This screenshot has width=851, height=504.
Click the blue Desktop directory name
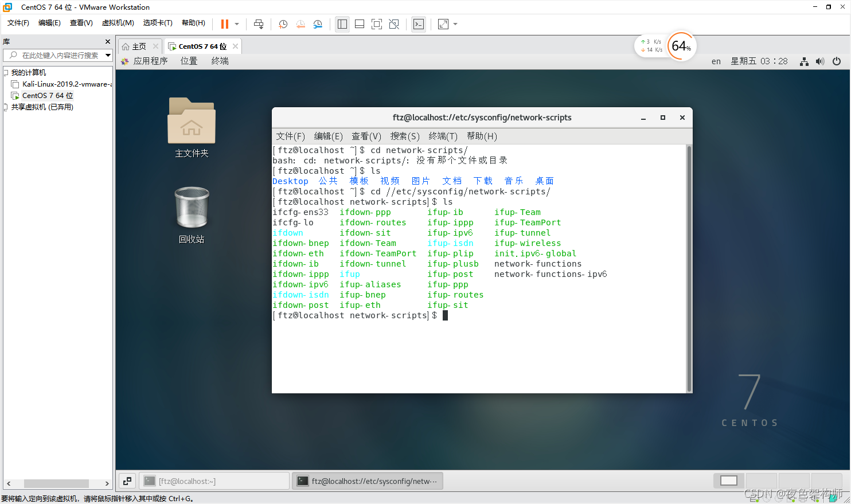[290, 181]
